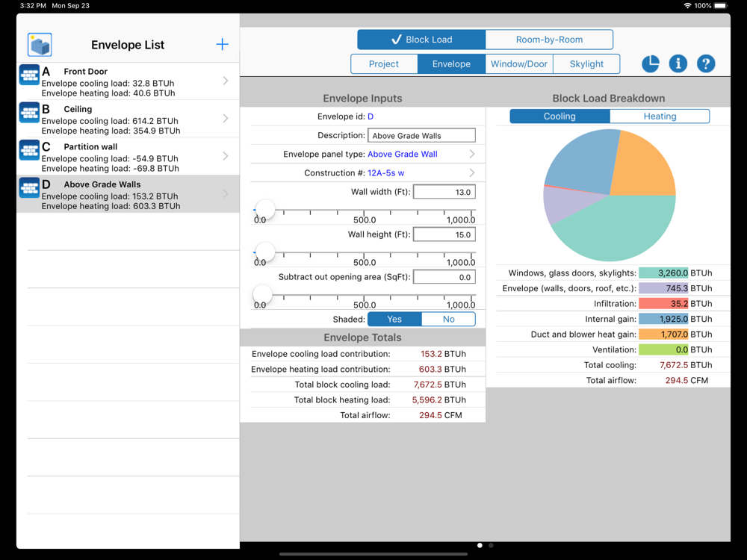Click the Subtract out opening area slider handle

tap(261, 295)
